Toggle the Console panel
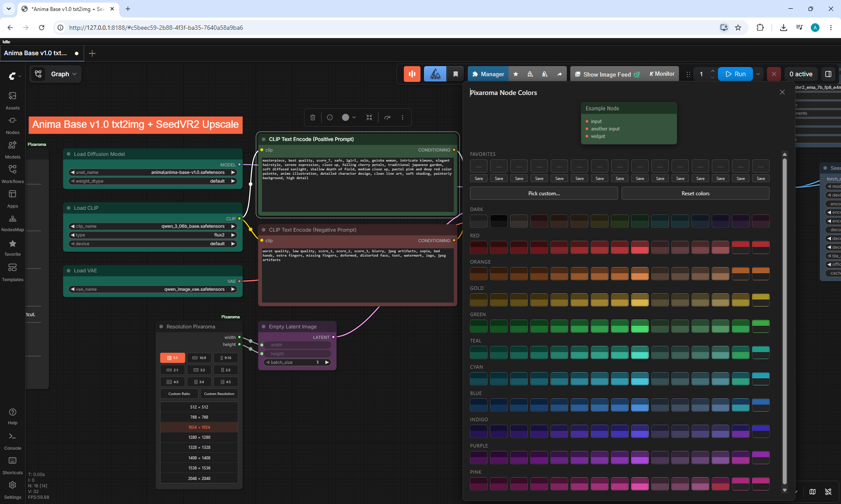 click(12, 441)
